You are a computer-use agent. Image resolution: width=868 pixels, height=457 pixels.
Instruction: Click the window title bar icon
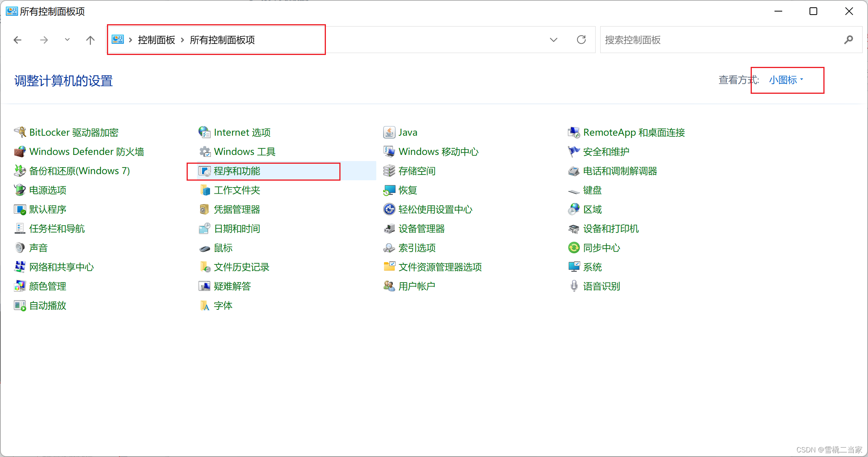(x=12, y=11)
